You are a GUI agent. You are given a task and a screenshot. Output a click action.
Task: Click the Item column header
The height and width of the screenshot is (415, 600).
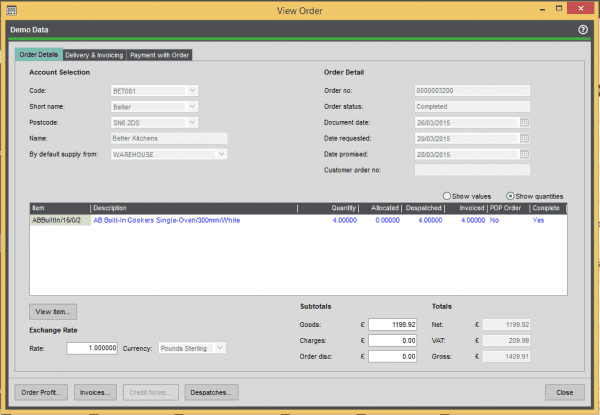pos(60,208)
